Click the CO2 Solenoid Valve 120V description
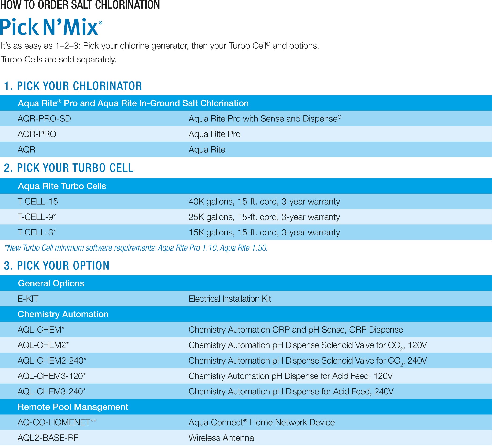492x448 pixels. [x=308, y=345]
